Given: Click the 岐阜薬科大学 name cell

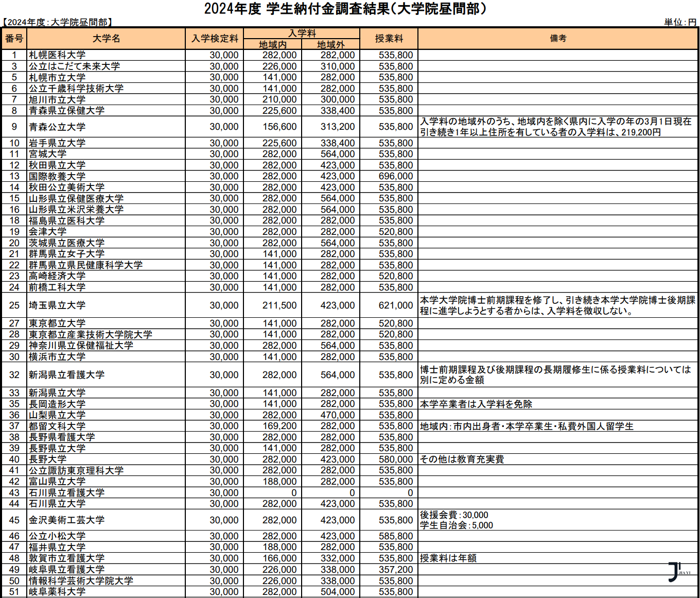Looking at the screenshot, I should coord(57,592).
